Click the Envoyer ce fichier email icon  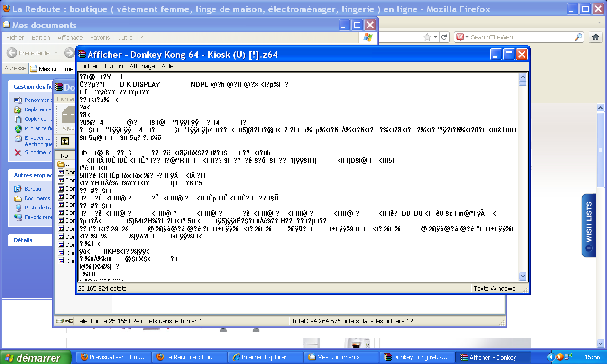click(17, 138)
